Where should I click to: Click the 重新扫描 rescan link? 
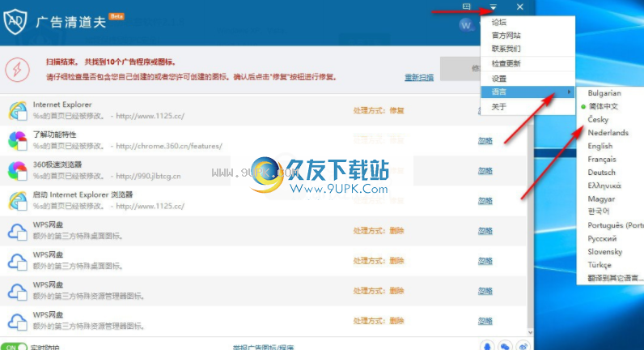(419, 77)
